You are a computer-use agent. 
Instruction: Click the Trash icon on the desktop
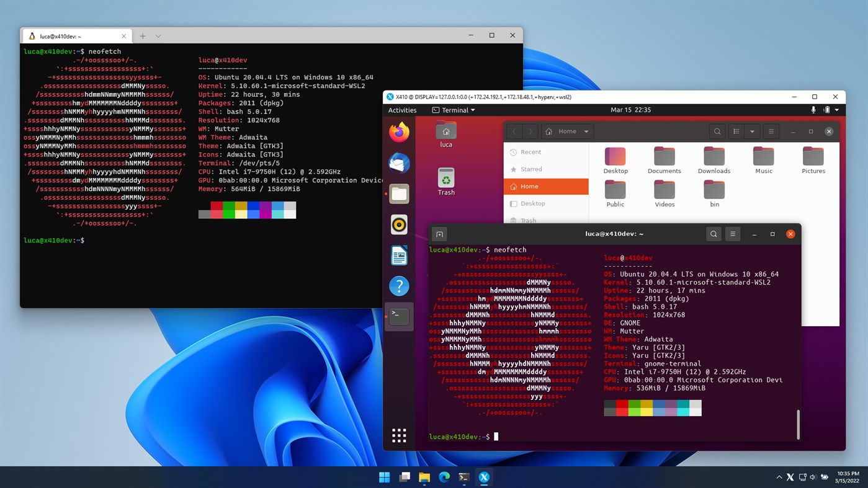pyautogui.click(x=446, y=179)
